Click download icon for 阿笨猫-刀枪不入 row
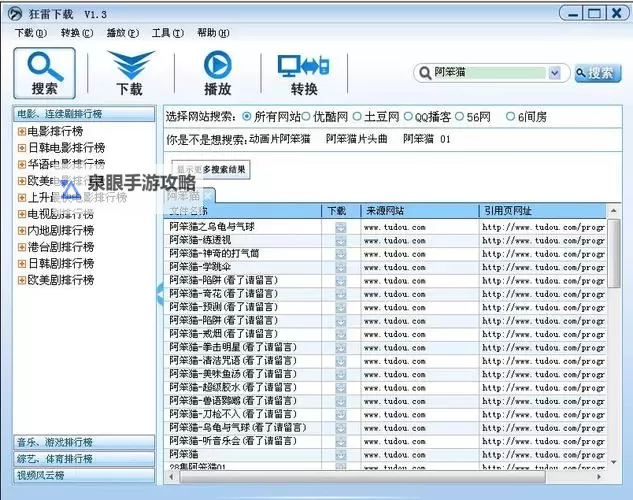The height and width of the screenshot is (500, 633). click(341, 414)
